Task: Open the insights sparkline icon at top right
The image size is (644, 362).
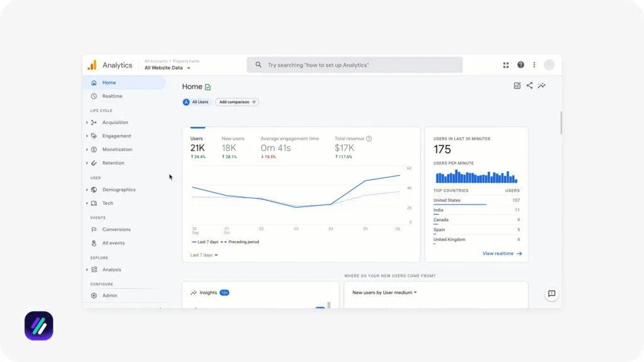Action: [541, 86]
